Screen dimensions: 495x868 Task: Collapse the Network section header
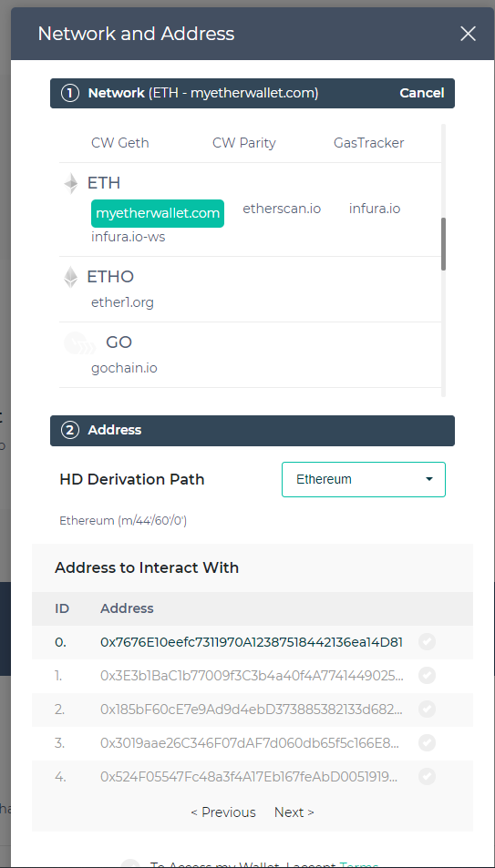[x=253, y=93]
